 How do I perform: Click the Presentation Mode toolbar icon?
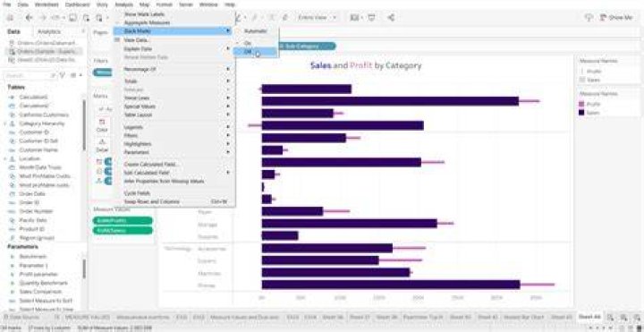[372, 18]
